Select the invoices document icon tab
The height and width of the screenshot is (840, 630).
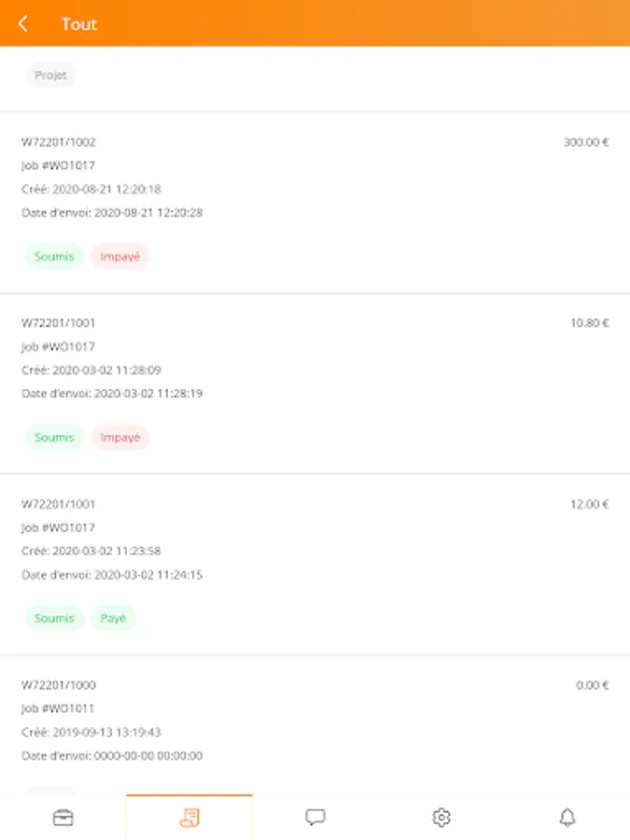tap(189, 818)
